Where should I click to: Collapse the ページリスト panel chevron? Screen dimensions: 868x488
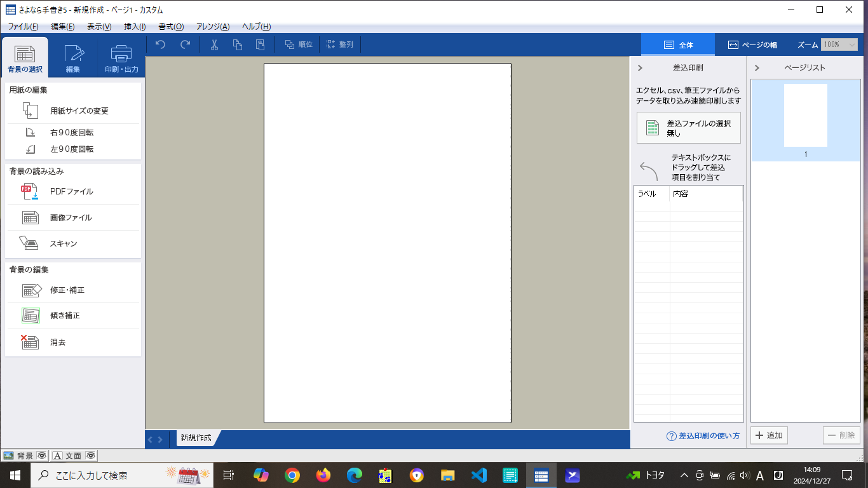coord(757,67)
